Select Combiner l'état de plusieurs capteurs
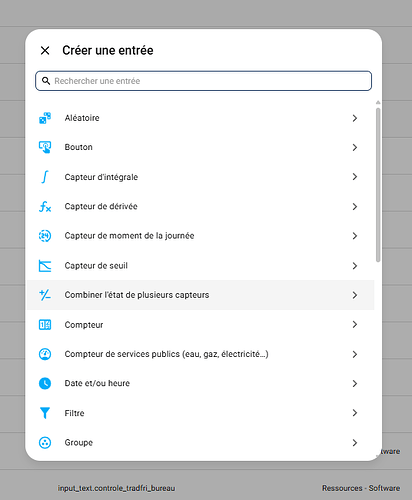412x500 pixels. tap(200, 295)
